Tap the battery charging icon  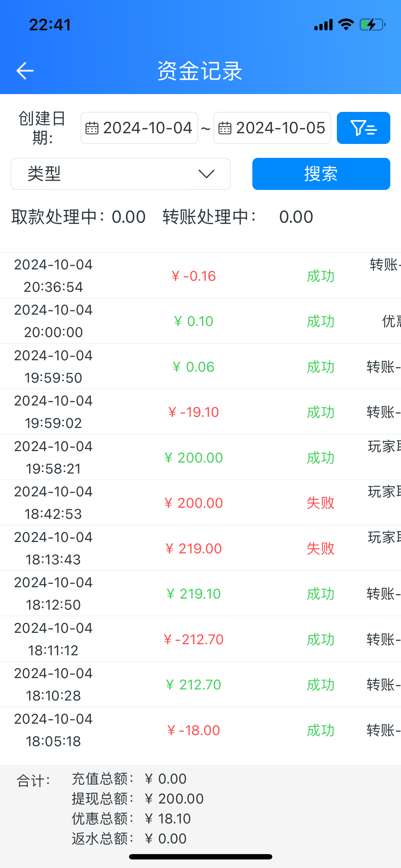pos(372,25)
